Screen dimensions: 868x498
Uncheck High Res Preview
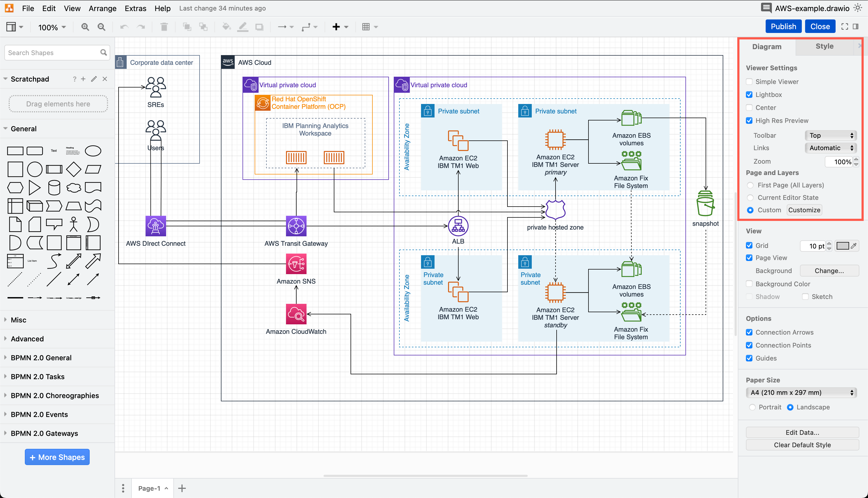[x=749, y=120]
